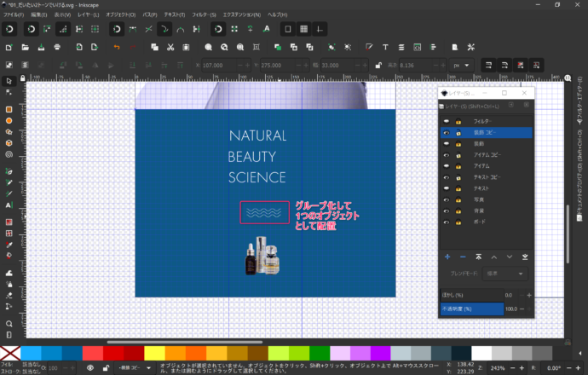
Task: Click the Save document icon
Action: pos(41,47)
